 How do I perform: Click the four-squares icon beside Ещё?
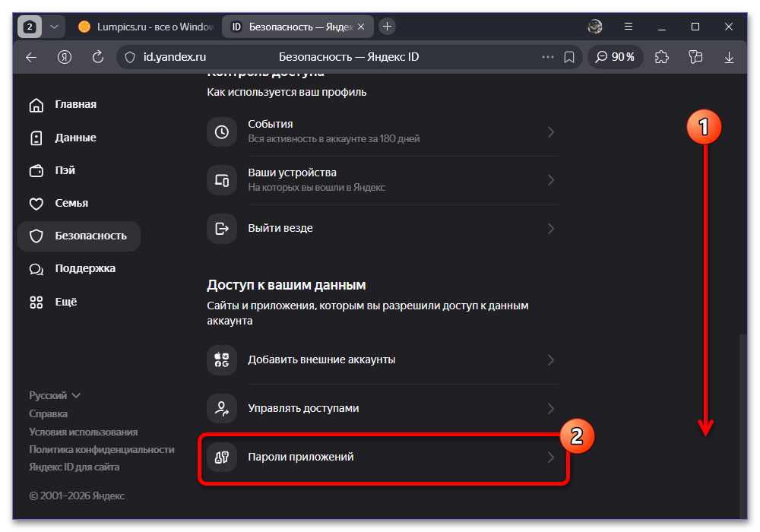[x=36, y=302]
